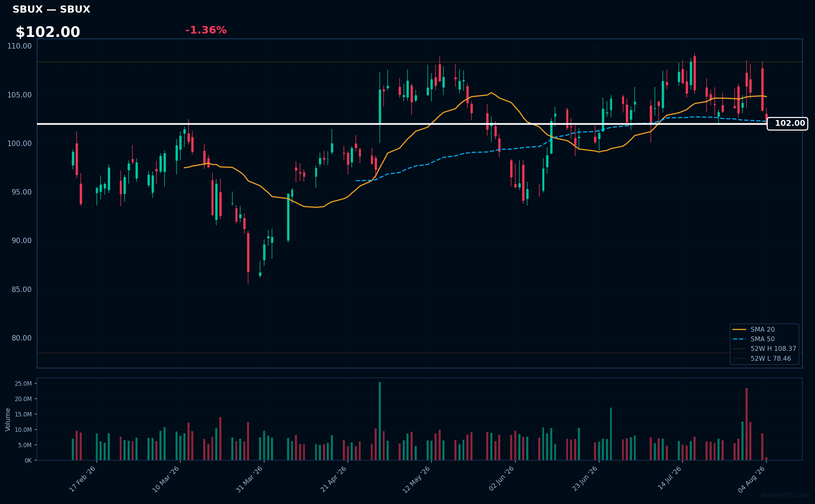The width and height of the screenshot is (815, 504).
Task: Click the 17 Feb '26 date label
Action: [82, 479]
